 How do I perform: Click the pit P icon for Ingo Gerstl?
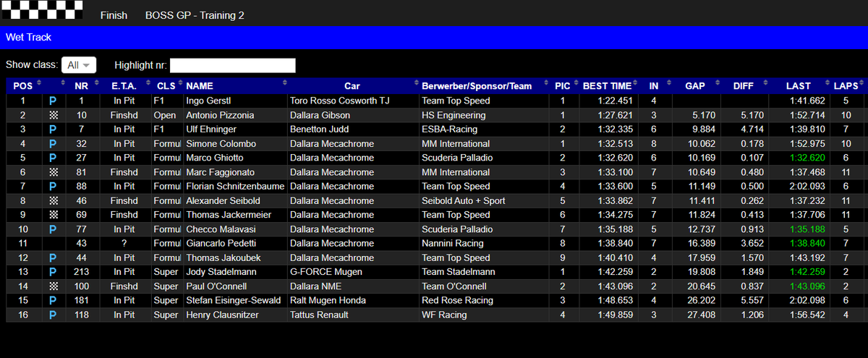coord(53,101)
